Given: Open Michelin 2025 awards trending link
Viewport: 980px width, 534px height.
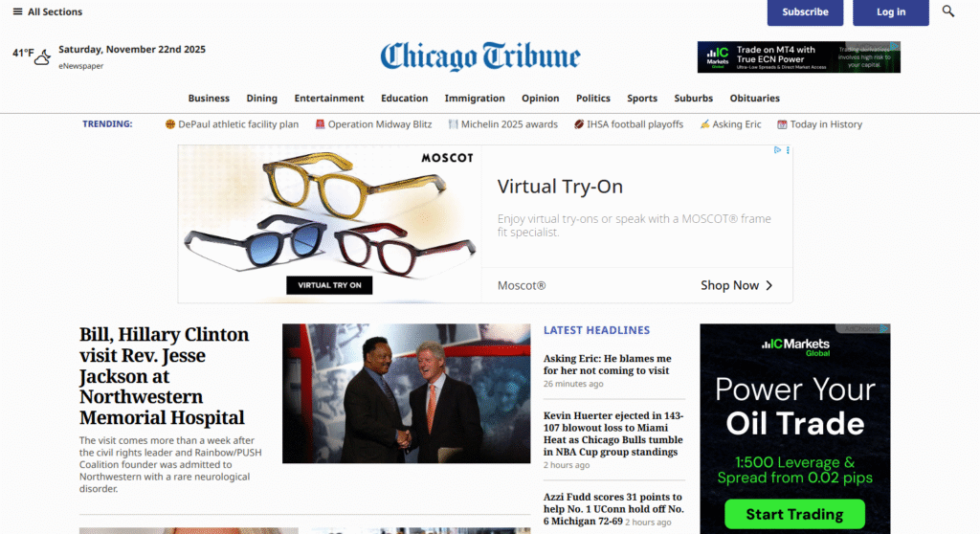Looking at the screenshot, I should (509, 123).
